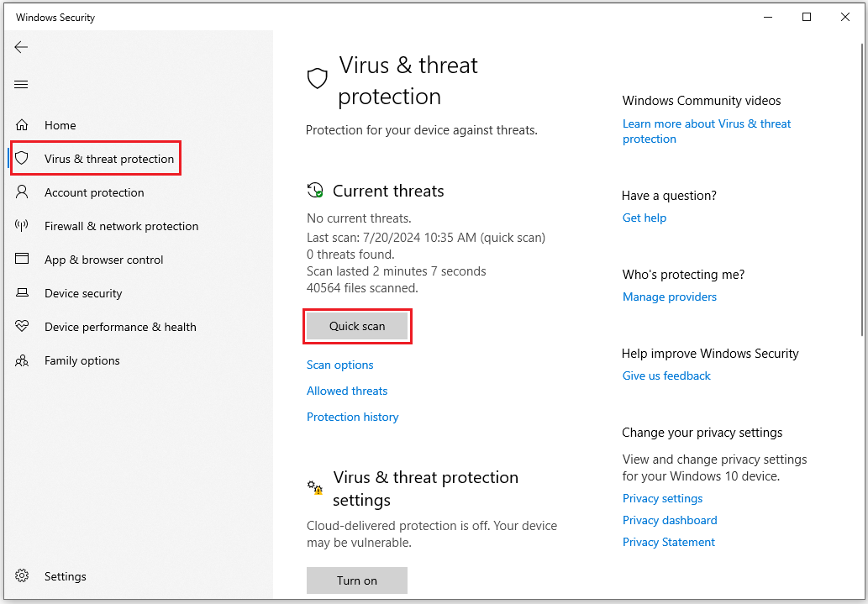This screenshot has height=604, width=868.
Task: Click Firewall & network protection icon
Action: tap(23, 226)
